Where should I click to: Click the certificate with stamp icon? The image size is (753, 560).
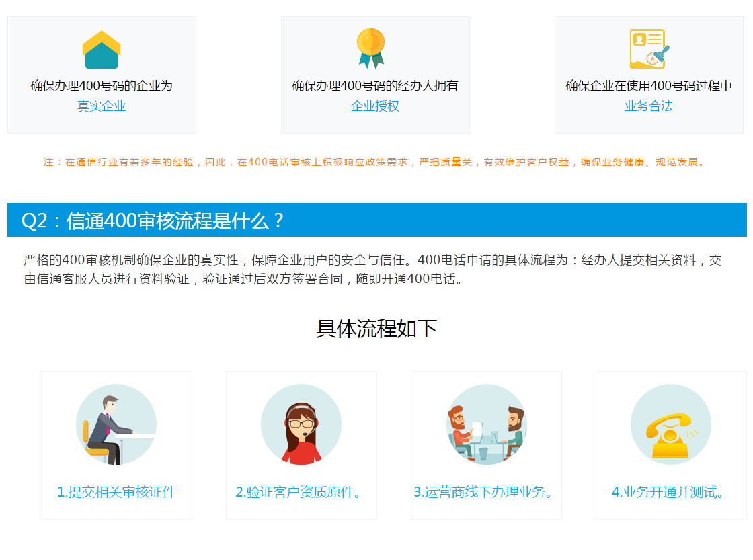[649, 49]
